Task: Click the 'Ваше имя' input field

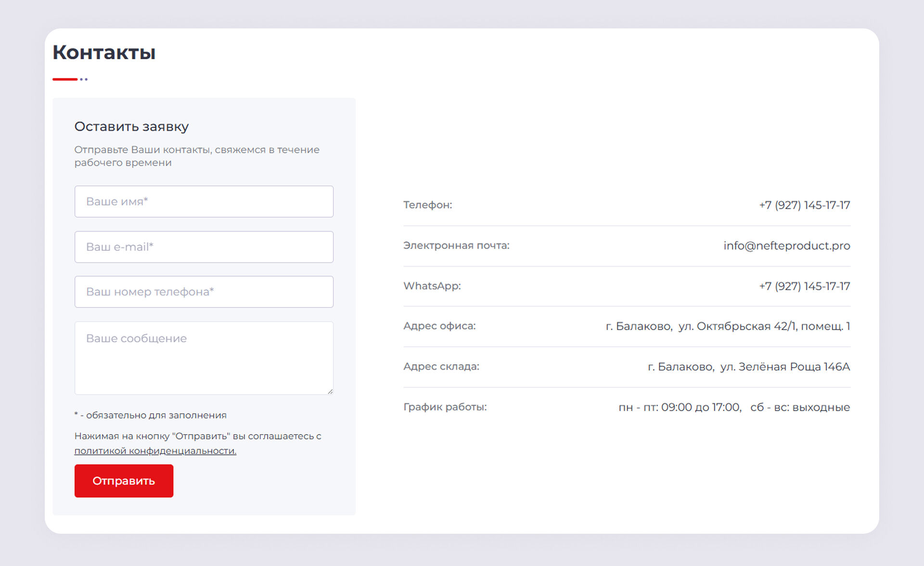Action: 204,201
